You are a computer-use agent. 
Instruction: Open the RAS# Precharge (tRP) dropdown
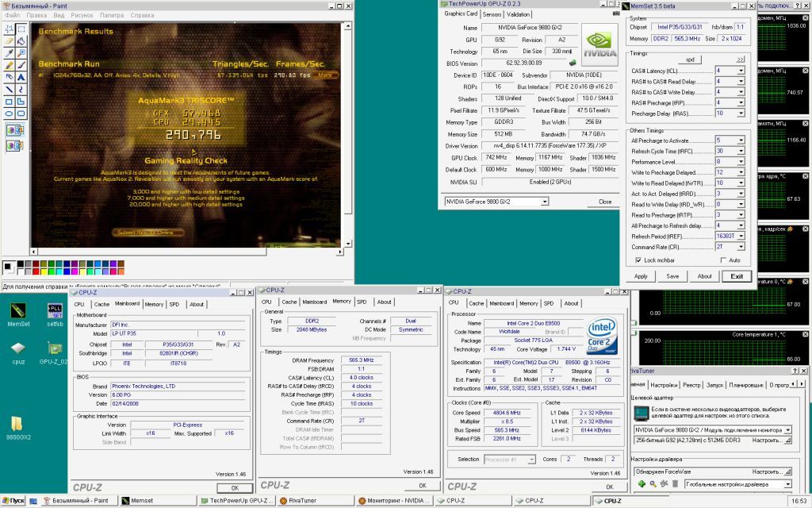coord(741,102)
